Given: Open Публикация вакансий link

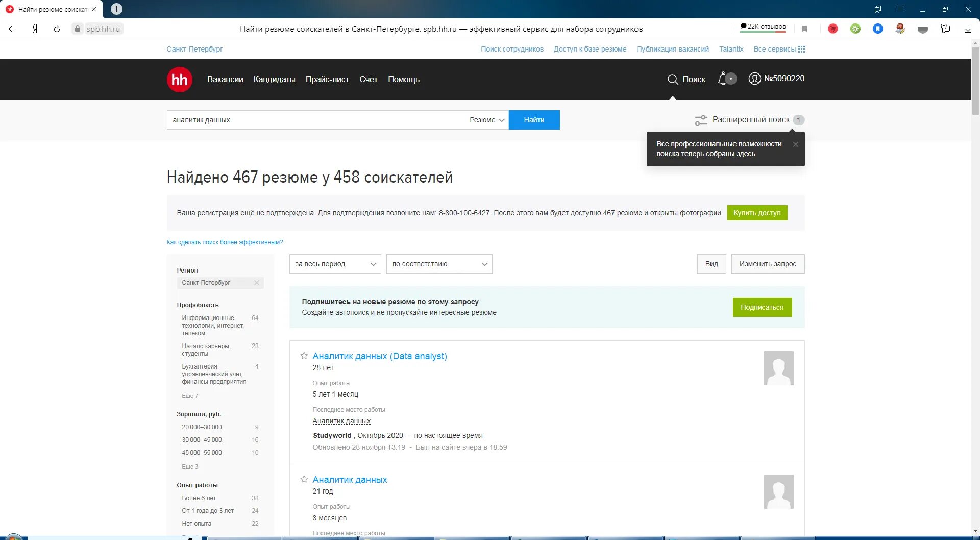Looking at the screenshot, I should coord(673,50).
